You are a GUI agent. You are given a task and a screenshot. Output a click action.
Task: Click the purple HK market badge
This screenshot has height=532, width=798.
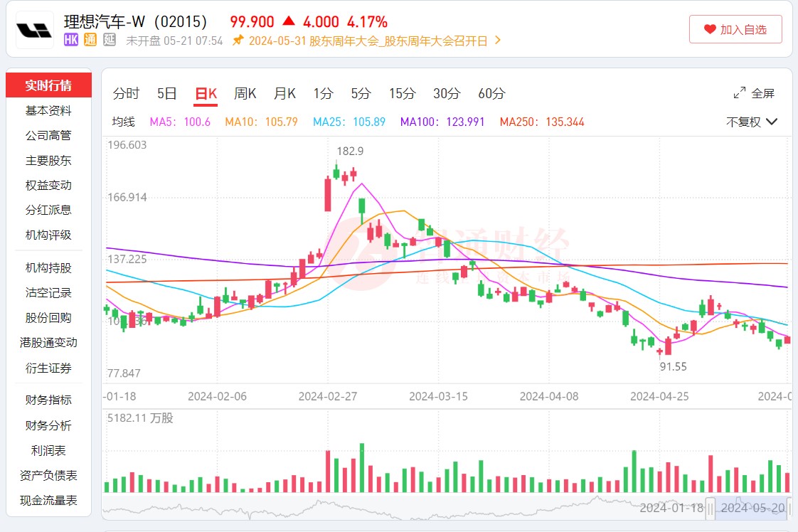pos(71,41)
